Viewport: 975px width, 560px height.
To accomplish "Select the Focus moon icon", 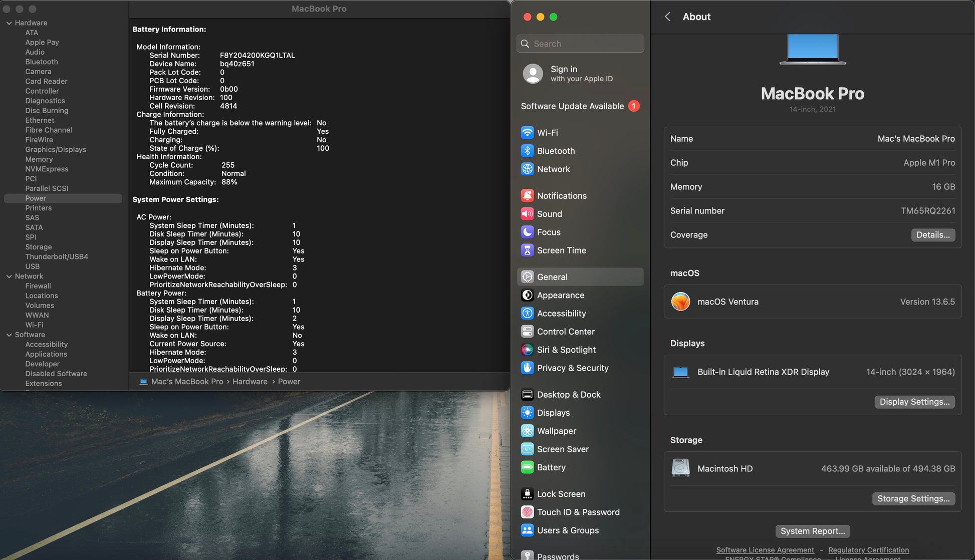I will click(x=527, y=232).
